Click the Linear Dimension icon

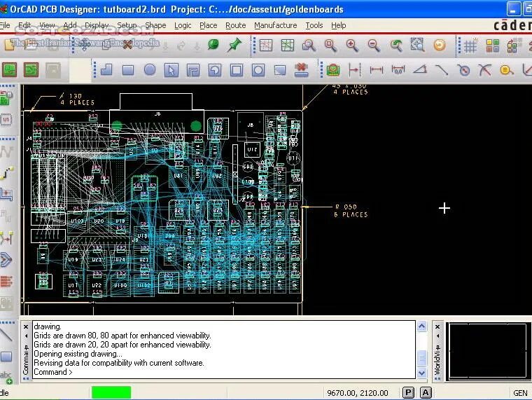(377, 70)
